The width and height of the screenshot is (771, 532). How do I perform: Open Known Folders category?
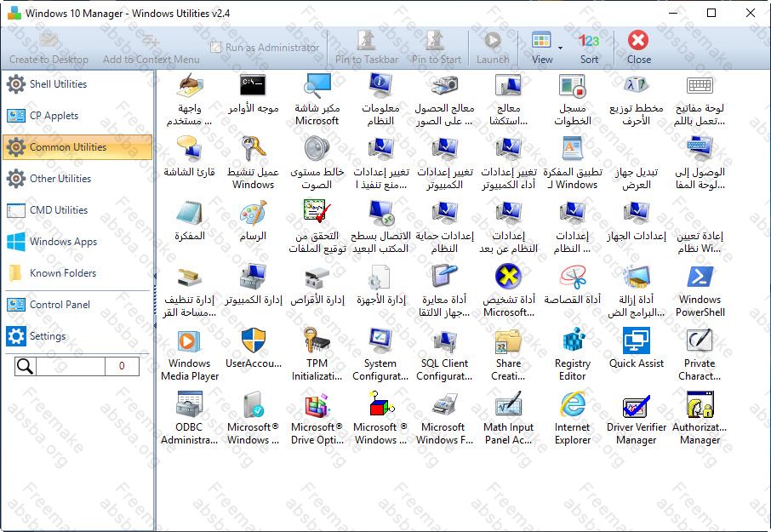(x=77, y=273)
